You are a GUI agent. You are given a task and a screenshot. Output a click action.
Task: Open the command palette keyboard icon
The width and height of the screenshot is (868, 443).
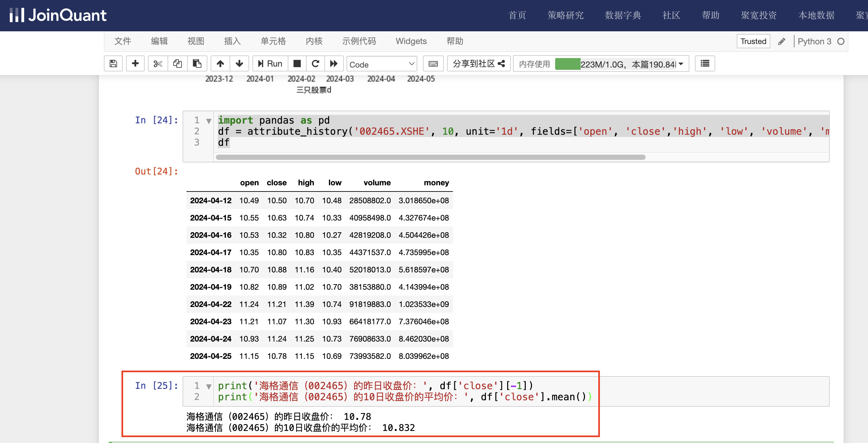[433, 64]
